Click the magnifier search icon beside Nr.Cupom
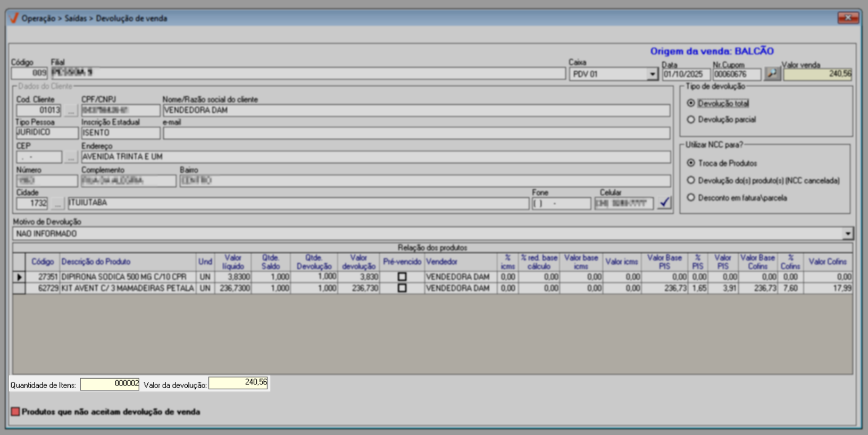Image resolution: width=868 pixels, height=435 pixels. pyautogui.click(x=772, y=74)
